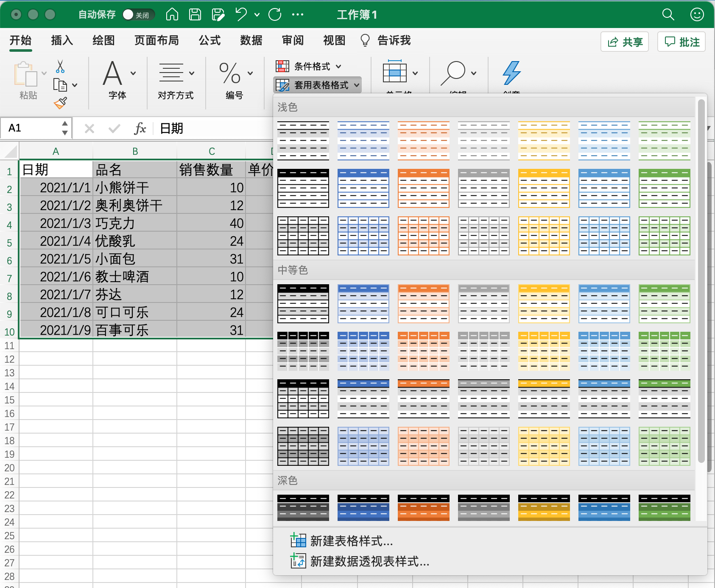This screenshot has height=588, width=715.
Task: Expand the paste options dropdown arrow
Action: 44,73
